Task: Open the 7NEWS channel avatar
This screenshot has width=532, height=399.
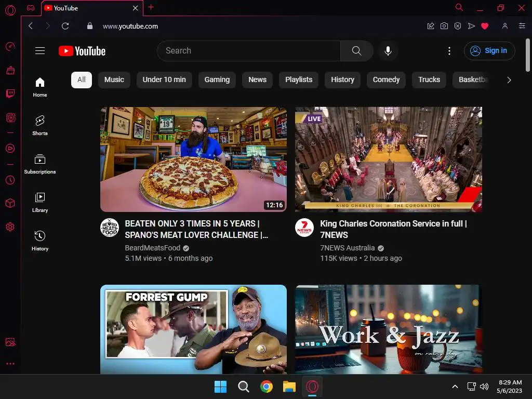Action: [304, 228]
